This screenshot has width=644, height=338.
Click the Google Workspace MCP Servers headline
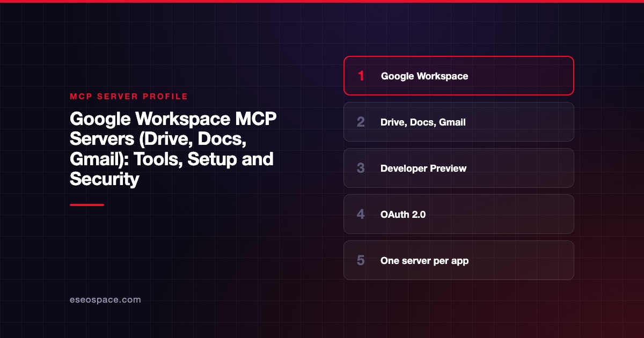(x=173, y=149)
